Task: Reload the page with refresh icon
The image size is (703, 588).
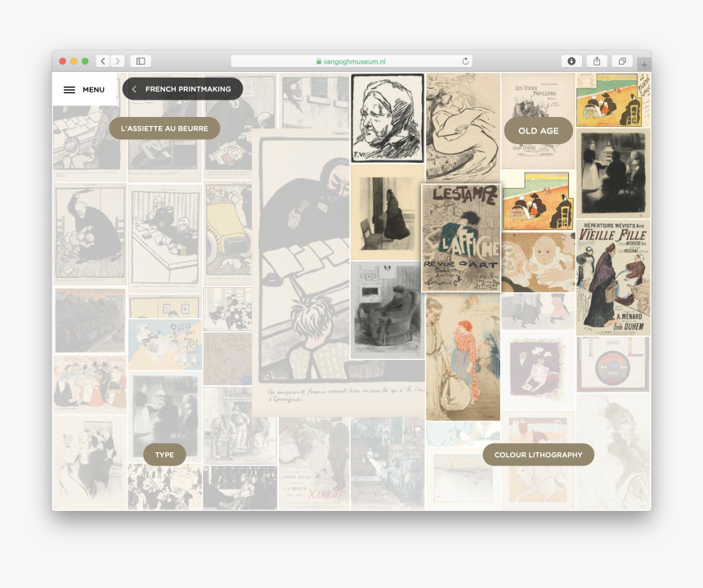Action: pyautogui.click(x=465, y=61)
